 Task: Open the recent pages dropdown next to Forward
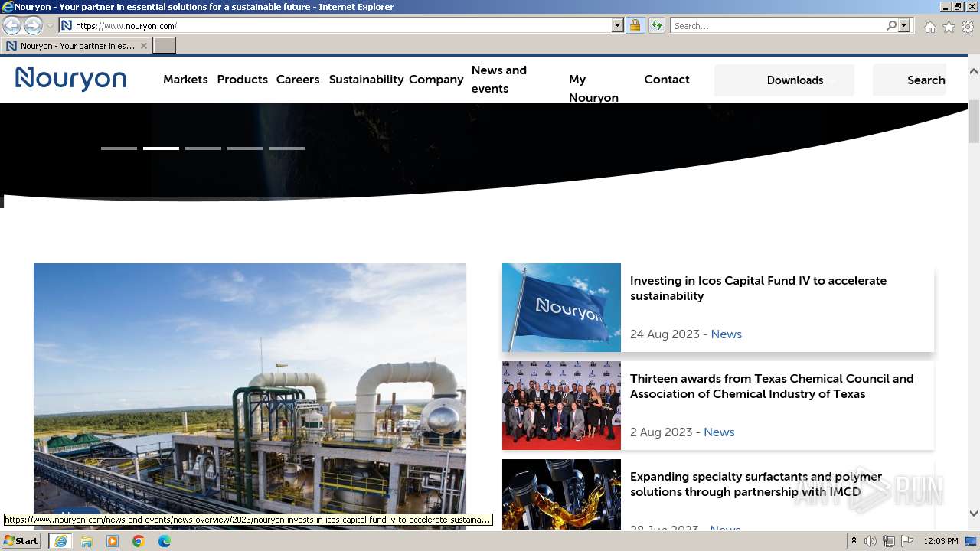(50, 26)
